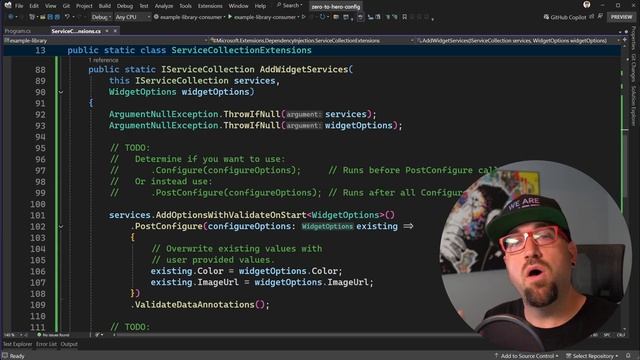
Task: Open the ServiceCollectionExtensions type navigation dropdown
Action: 312,40
